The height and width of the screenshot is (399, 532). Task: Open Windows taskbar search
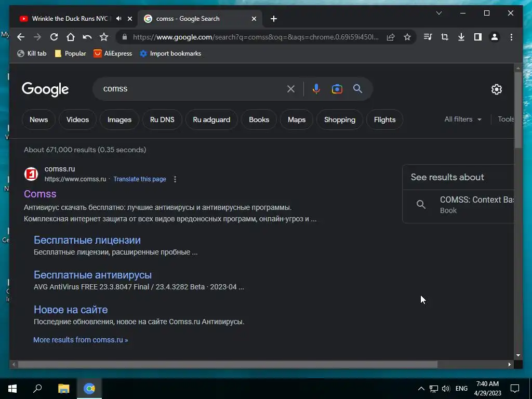click(x=37, y=389)
